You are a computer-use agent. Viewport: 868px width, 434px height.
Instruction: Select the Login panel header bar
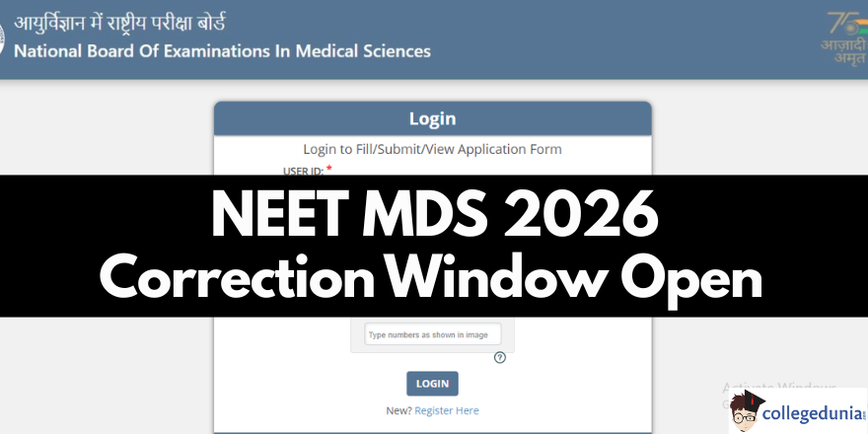(433, 118)
